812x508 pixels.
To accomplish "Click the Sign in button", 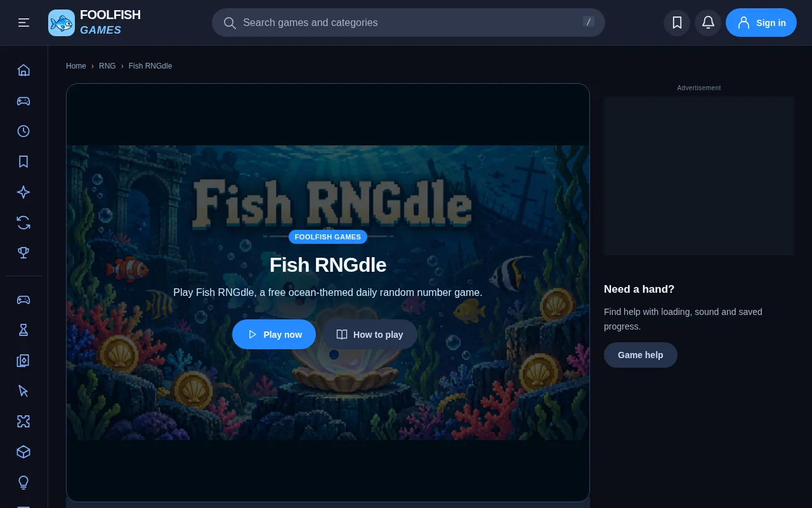I will (x=761, y=23).
